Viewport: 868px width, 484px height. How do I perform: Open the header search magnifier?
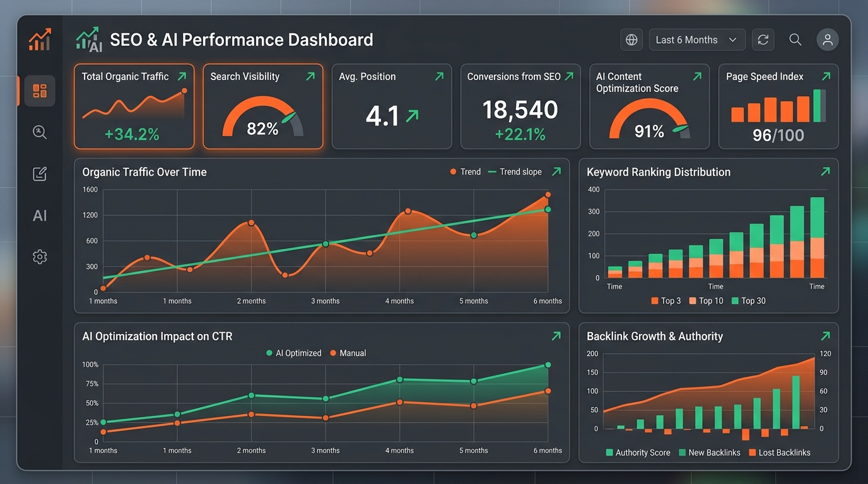[795, 40]
